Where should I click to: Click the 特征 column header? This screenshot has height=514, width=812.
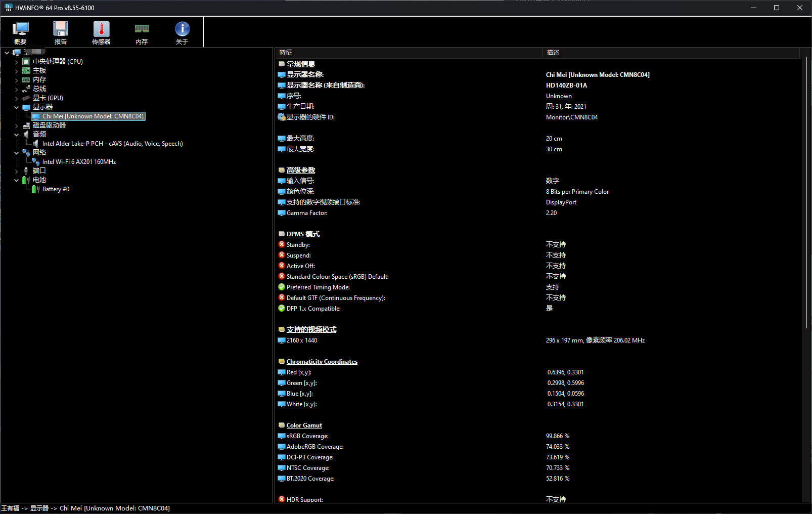point(409,53)
